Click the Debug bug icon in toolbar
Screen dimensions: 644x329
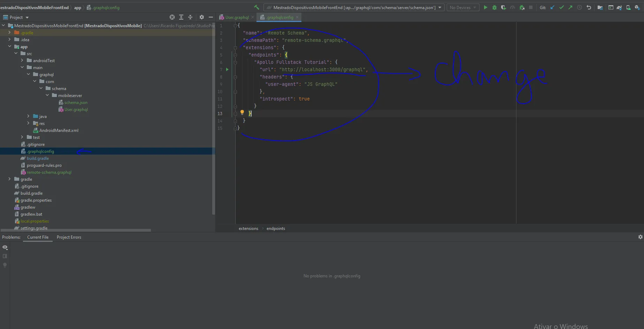[x=494, y=7]
